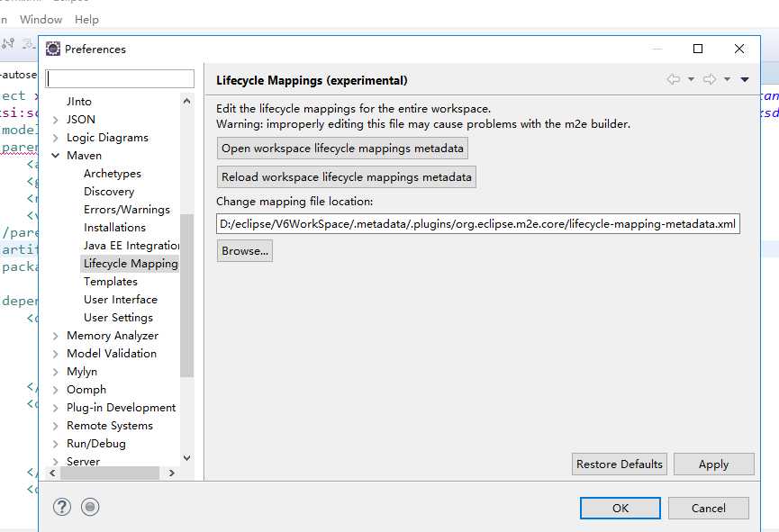Click the mapping file location field
This screenshot has width=779, height=532.
click(x=478, y=223)
